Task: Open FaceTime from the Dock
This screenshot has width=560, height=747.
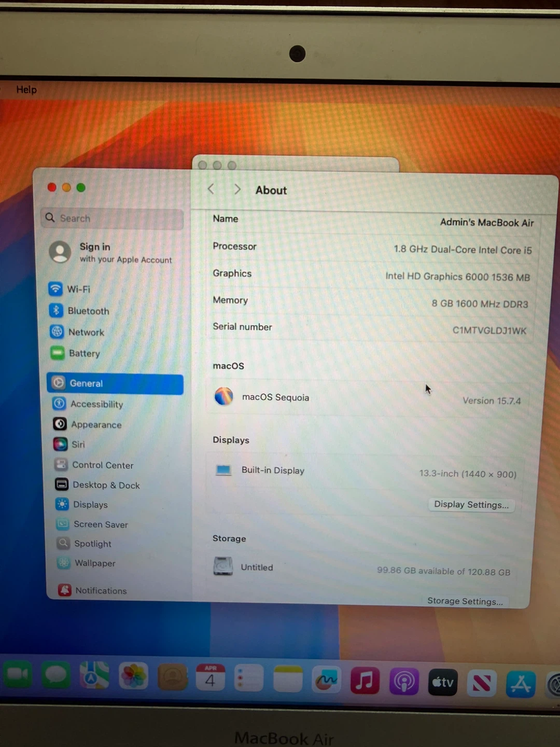Action: [18, 674]
